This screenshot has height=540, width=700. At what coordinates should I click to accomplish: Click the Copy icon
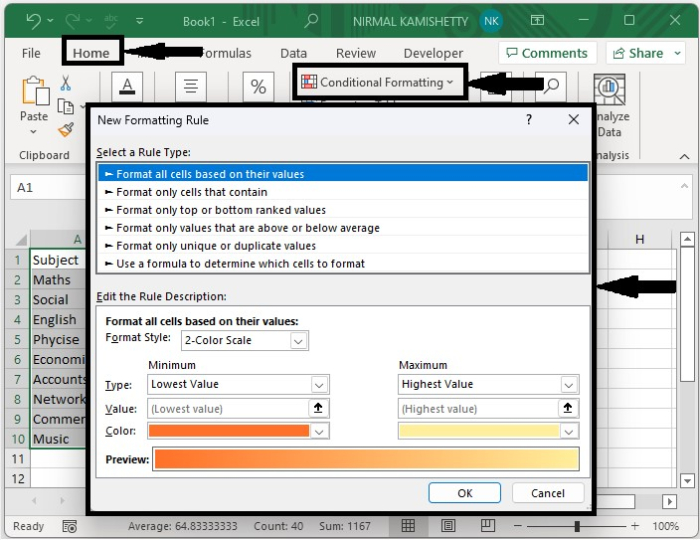(x=66, y=107)
